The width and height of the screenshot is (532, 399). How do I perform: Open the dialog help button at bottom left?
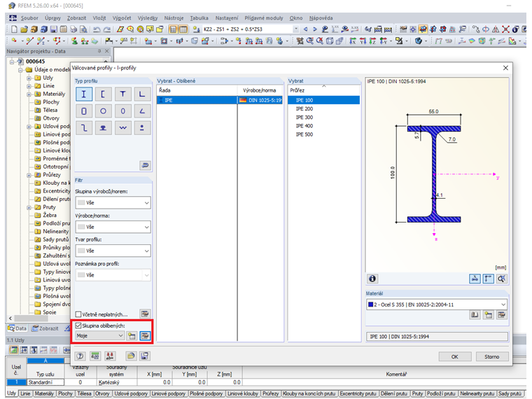tap(80, 356)
